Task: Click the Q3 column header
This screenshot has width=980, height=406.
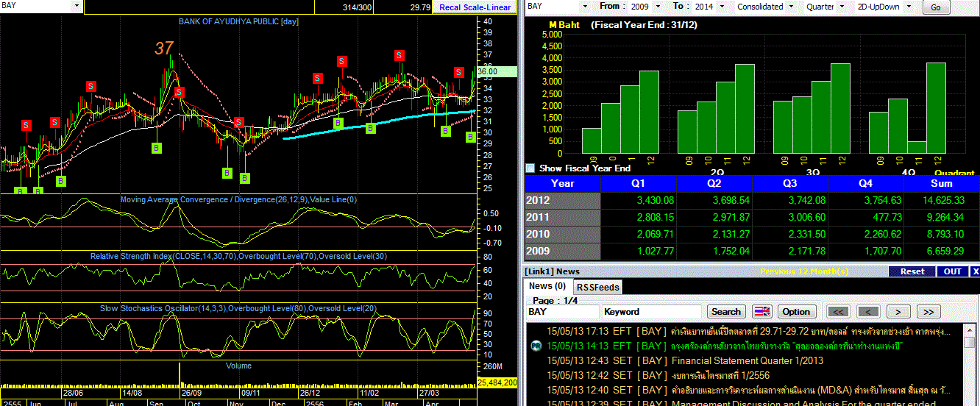Action: 790,183
